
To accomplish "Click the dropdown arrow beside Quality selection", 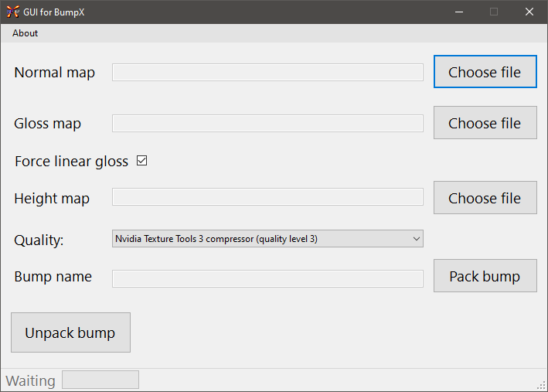I will click(417, 239).
